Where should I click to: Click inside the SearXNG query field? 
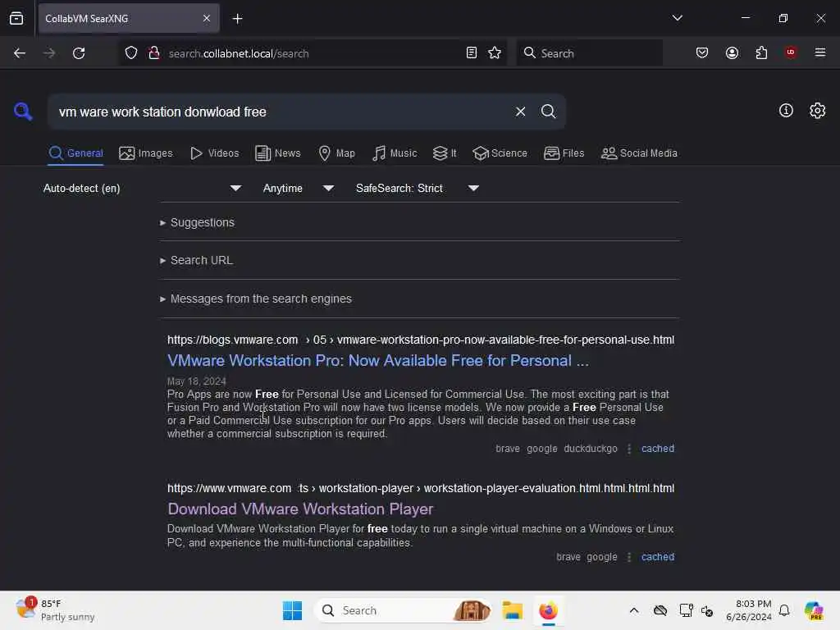tap(279, 112)
